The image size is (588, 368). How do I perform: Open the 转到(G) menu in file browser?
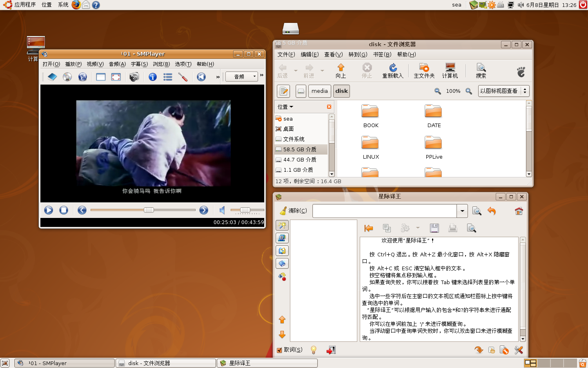coord(358,54)
